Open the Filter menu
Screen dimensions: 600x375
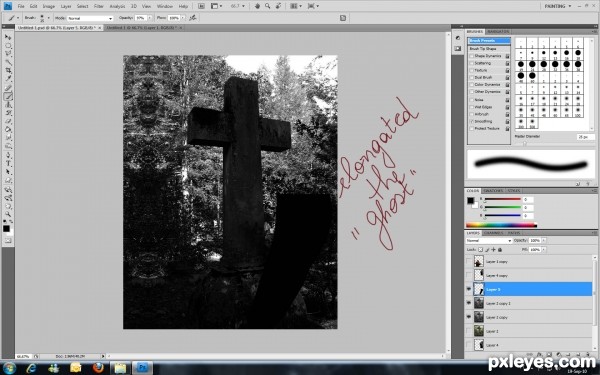click(x=99, y=6)
